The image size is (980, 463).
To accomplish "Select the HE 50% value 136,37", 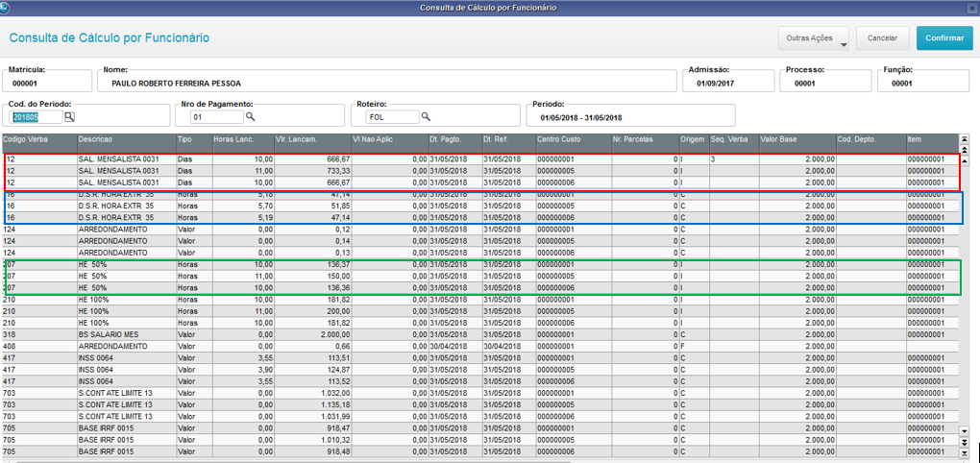I will click(x=312, y=264).
